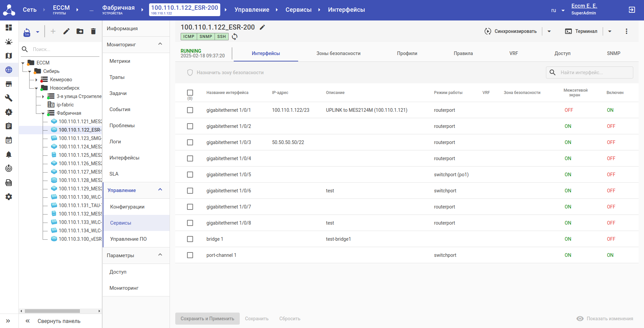The image size is (644, 328).
Task: Click the Найти интерфейс search field
Action: [594, 73]
